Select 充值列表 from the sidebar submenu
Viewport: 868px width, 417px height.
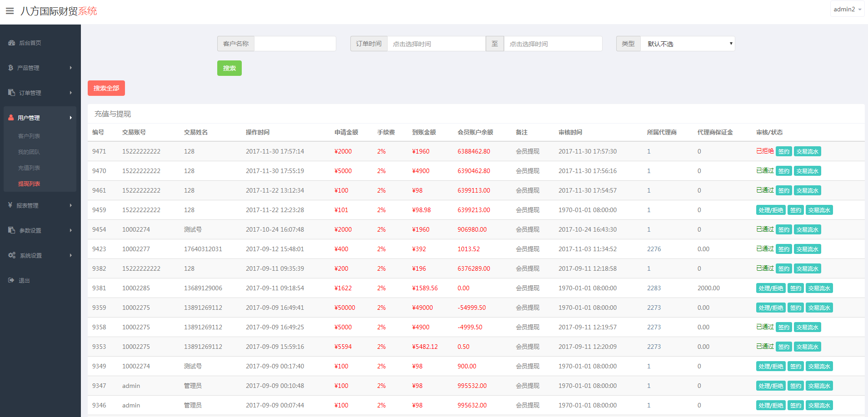29,168
